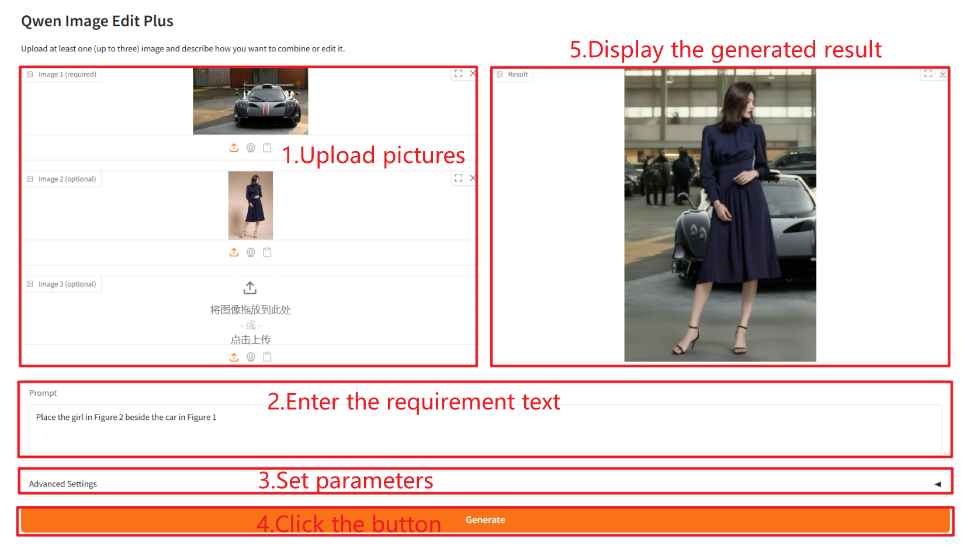Viewport: 970px width, 560px height.
Task: View Image 1 in fullscreen
Action: click(458, 74)
